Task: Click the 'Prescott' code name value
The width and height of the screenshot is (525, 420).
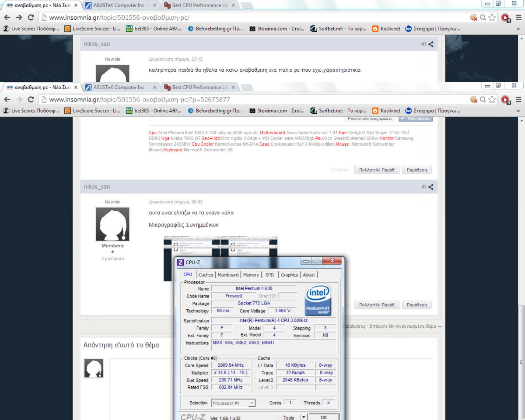Action: 234,296
